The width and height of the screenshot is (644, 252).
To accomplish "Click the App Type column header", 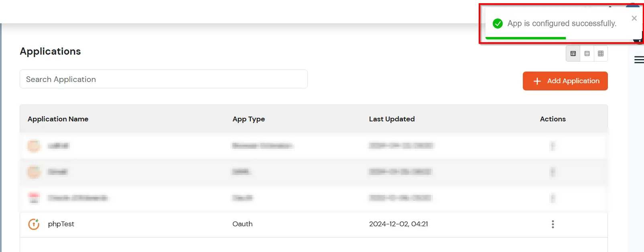I will point(248,119).
